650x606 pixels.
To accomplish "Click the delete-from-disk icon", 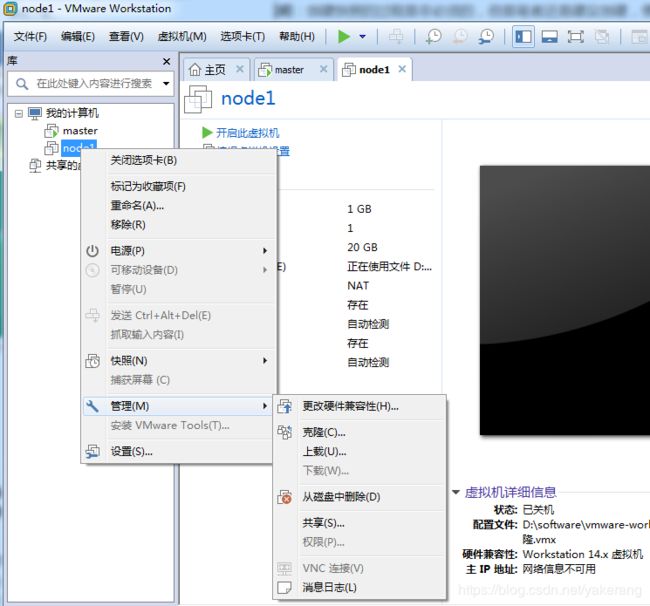I will 284,497.
